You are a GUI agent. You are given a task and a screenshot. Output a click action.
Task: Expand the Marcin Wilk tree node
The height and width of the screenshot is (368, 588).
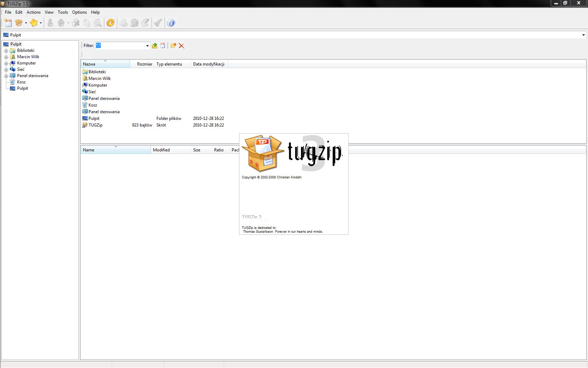[6, 57]
